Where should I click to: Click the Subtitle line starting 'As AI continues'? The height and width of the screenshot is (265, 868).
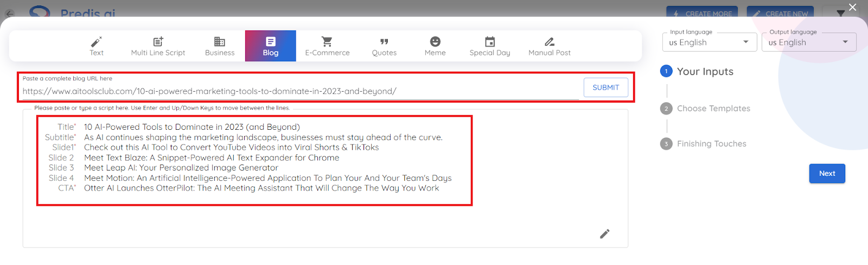point(263,137)
